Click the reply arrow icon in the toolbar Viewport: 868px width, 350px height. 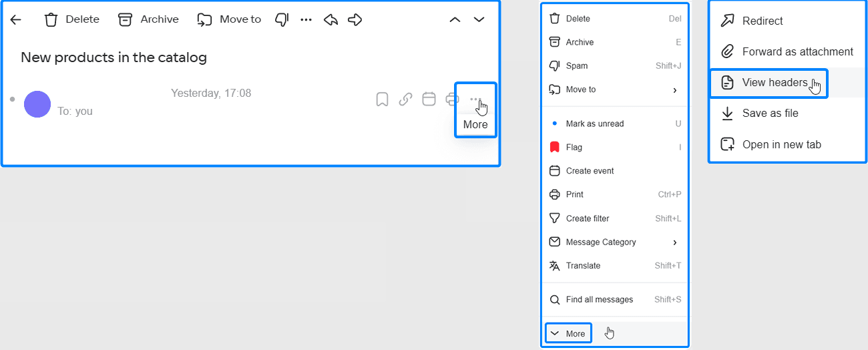(x=331, y=19)
